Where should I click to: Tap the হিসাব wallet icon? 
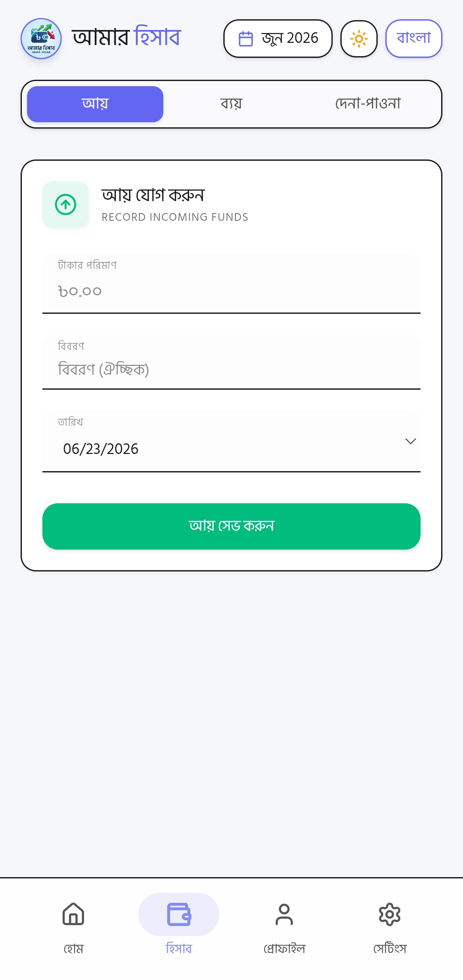(x=179, y=914)
